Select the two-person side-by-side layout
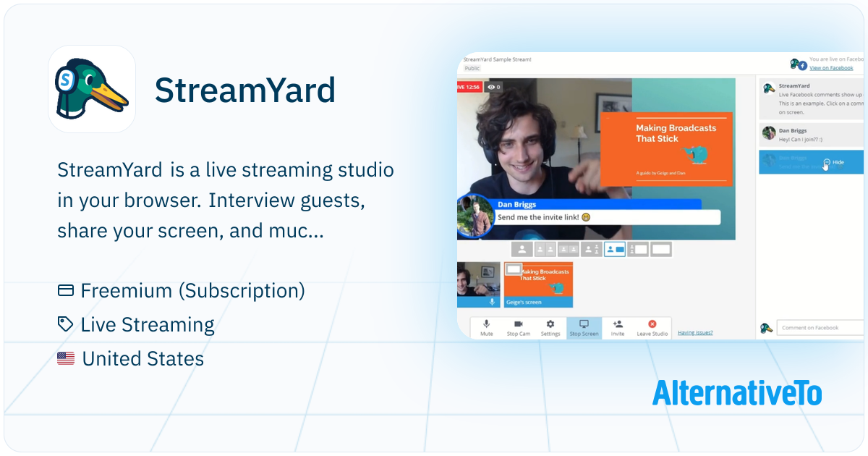Image resolution: width=868 pixels, height=456 pixels. pos(545,249)
